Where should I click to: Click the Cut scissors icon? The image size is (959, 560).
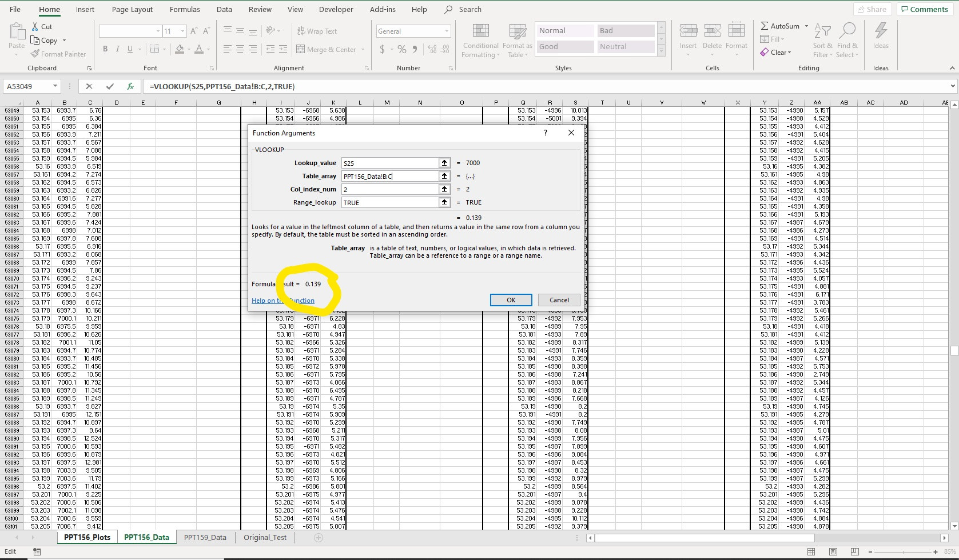point(35,26)
